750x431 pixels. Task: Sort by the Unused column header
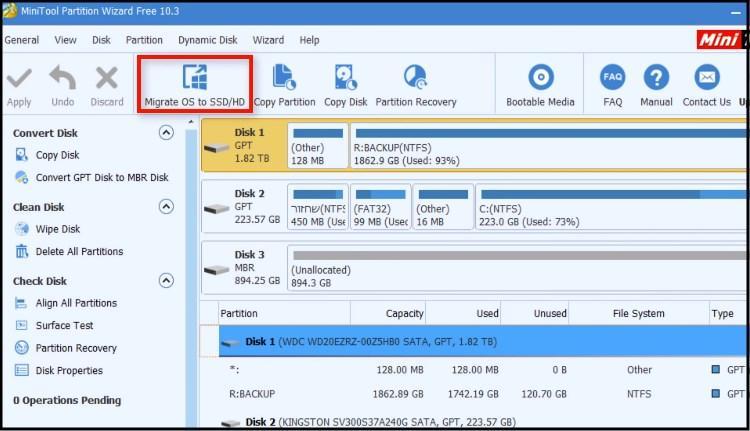pos(535,314)
